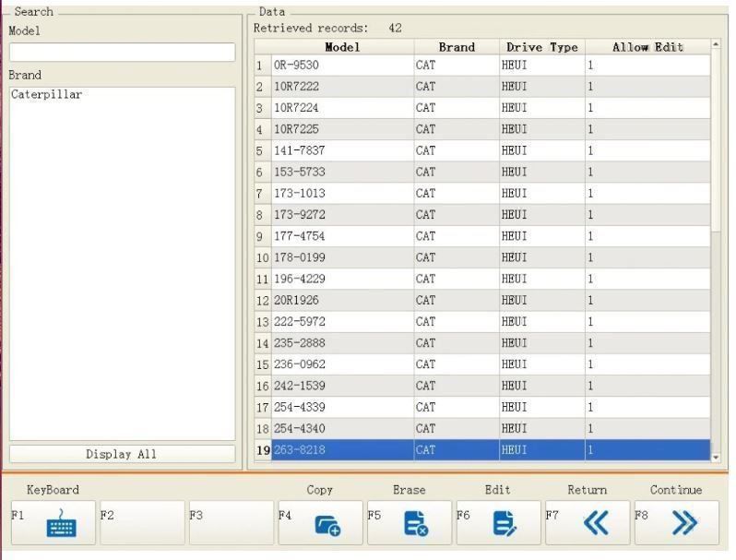Select model 141-7837 row
This screenshot has width=736, height=560.
(x=482, y=150)
